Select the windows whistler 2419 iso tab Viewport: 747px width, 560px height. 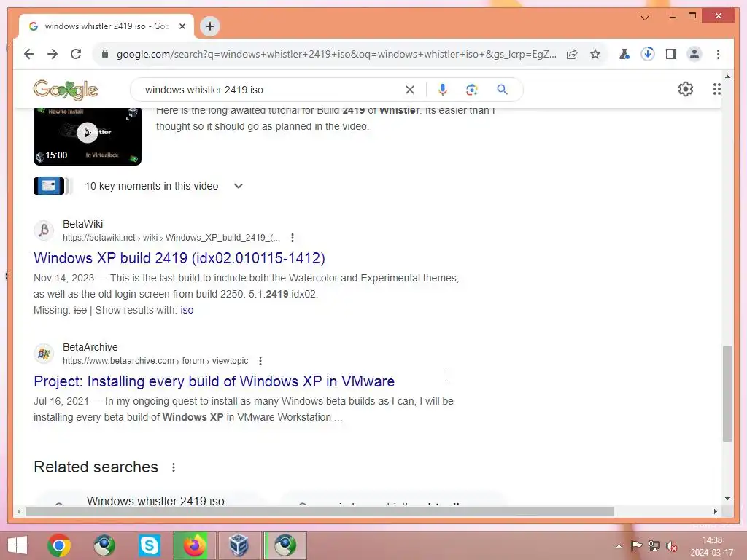(x=106, y=26)
